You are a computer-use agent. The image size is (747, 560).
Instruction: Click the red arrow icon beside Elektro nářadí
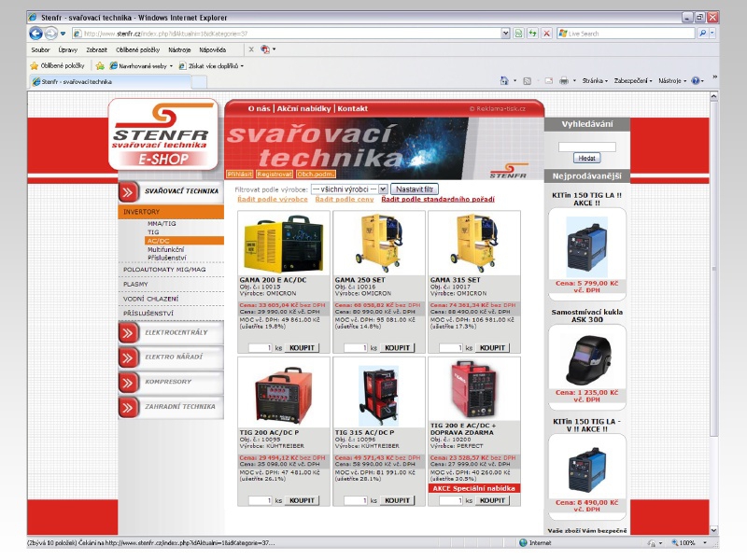(x=128, y=357)
